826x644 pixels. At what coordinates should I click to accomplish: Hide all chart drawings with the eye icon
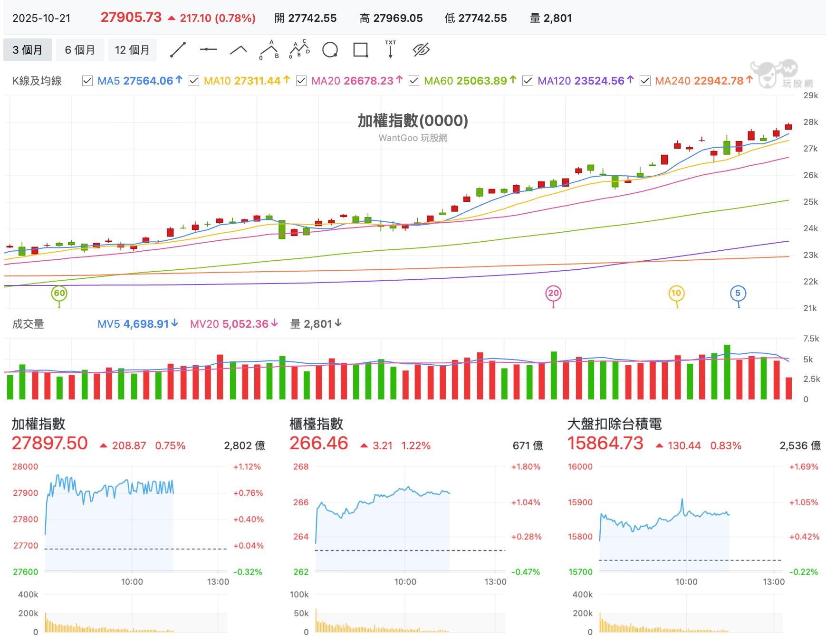point(421,49)
